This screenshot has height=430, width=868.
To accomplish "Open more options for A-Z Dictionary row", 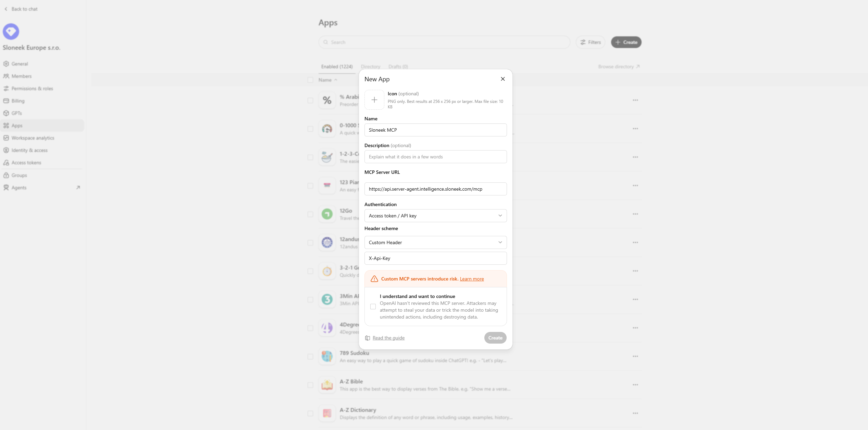I will point(635,413).
